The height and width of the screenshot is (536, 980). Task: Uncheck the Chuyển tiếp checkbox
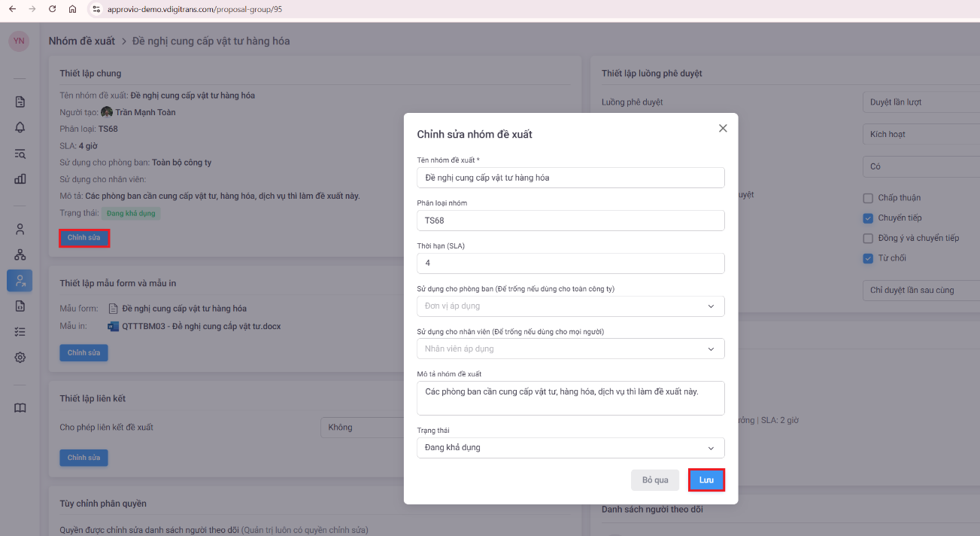coord(869,218)
